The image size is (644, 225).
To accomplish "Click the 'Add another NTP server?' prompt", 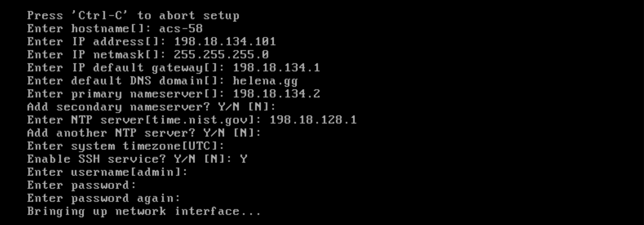I will [144, 133].
